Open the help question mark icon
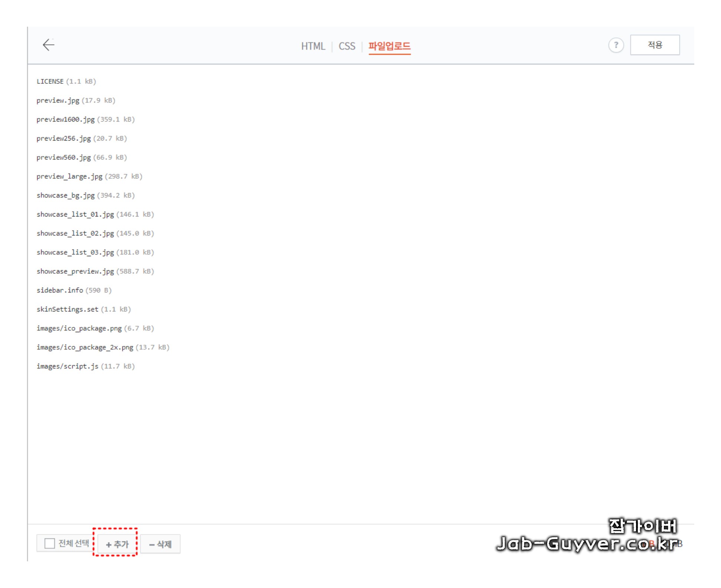 [x=616, y=45]
